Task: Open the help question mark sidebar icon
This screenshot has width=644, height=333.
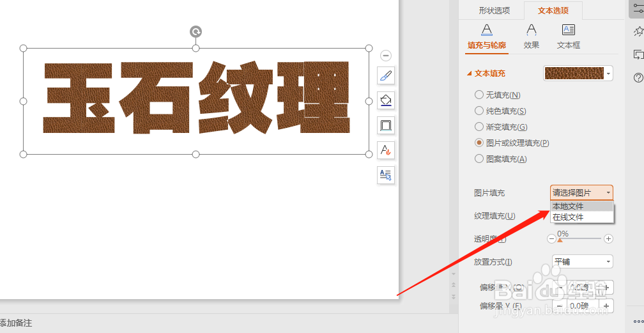Action: point(638,77)
